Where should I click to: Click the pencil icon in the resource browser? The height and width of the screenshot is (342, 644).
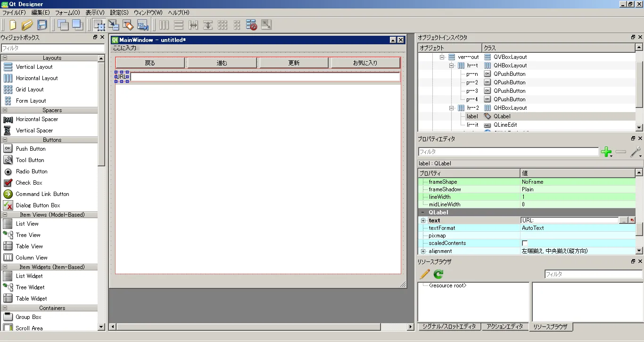pos(424,274)
